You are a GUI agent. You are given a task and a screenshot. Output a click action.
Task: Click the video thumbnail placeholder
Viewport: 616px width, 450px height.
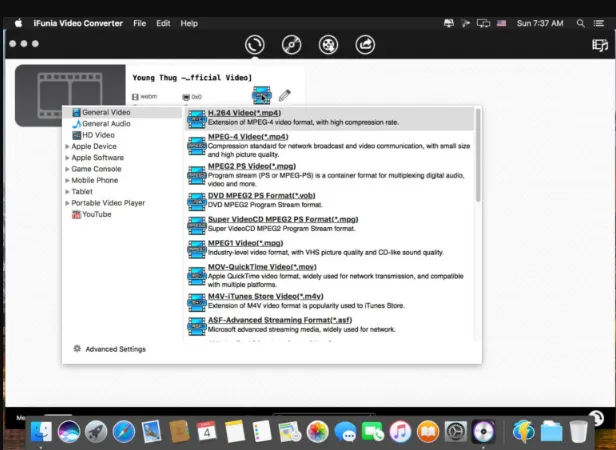(70, 96)
